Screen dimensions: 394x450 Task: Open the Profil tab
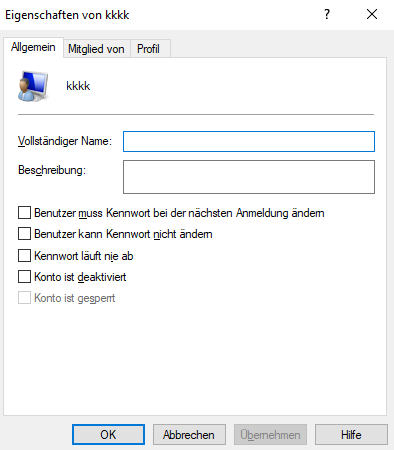(148, 49)
